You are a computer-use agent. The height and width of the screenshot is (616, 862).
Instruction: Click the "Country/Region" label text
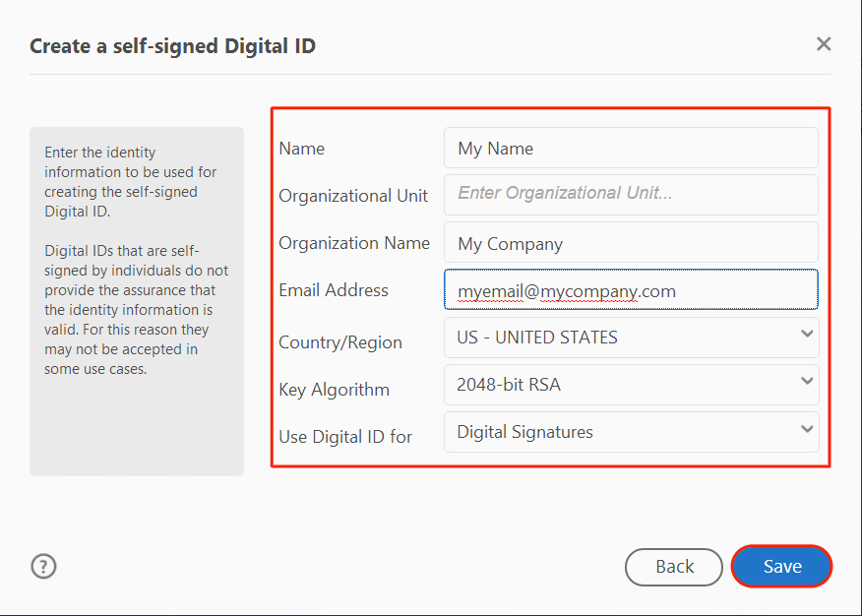pyautogui.click(x=340, y=342)
